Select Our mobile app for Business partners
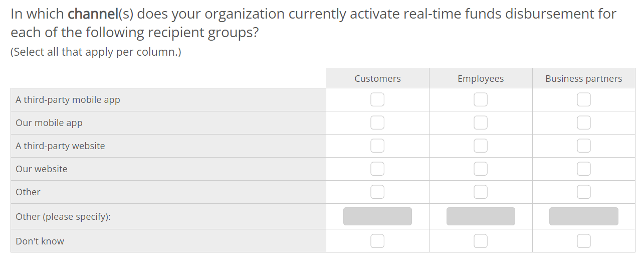The height and width of the screenshot is (261, 644). (583, 122)
